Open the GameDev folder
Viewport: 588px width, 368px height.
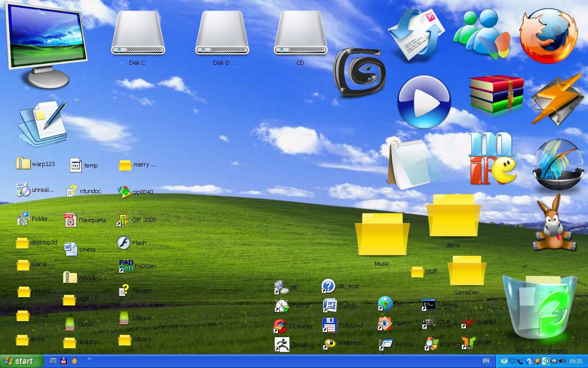click(x=465, y=274)
